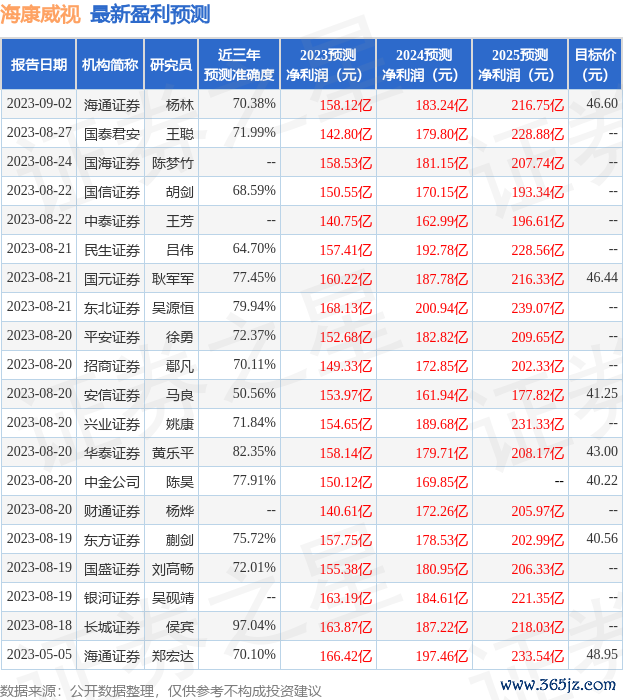Select 银河证券 institution cell

tap(112, 599)
